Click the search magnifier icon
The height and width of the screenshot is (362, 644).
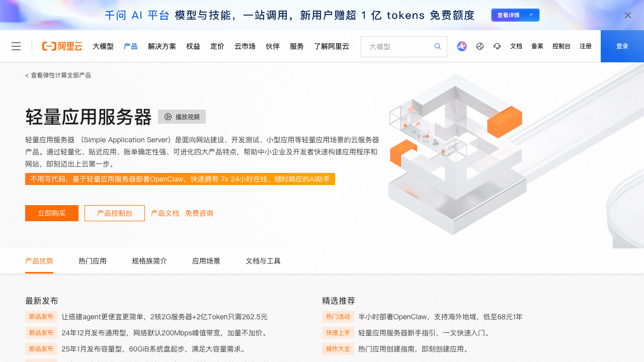438,46
